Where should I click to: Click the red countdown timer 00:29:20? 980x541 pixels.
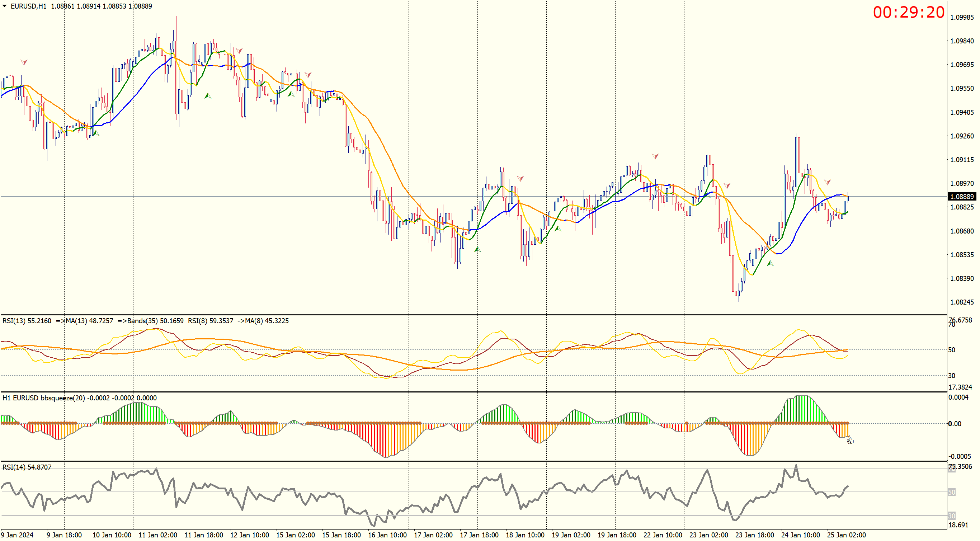click(909, 13)
